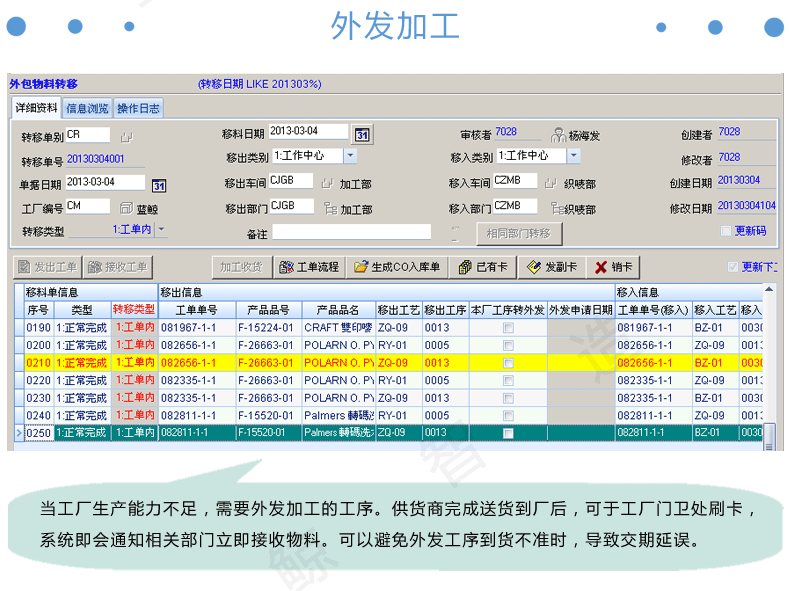Viewport: 790px width, 591px height.
Task: Click the 修改日期 value 20130304104
Action: [x=747, y=206]
